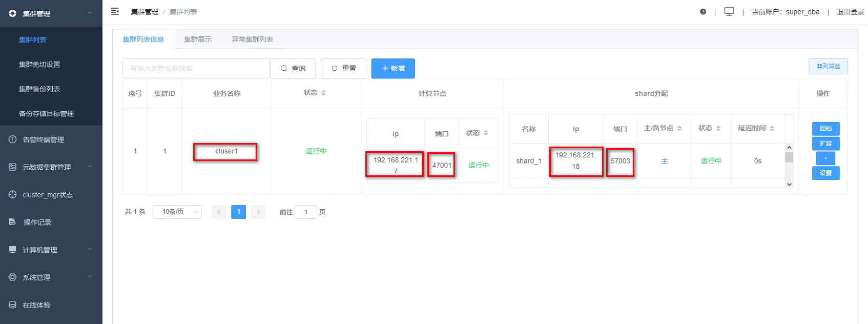Click 退出登录 link
Viewport: 868px width, 324px height.
pos(850,12)
